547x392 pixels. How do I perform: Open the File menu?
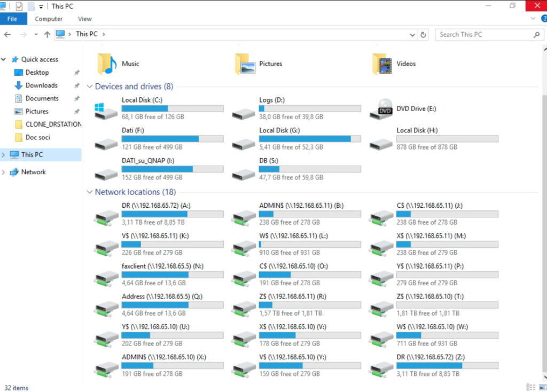pyautogui.click(x=12, y=19)
